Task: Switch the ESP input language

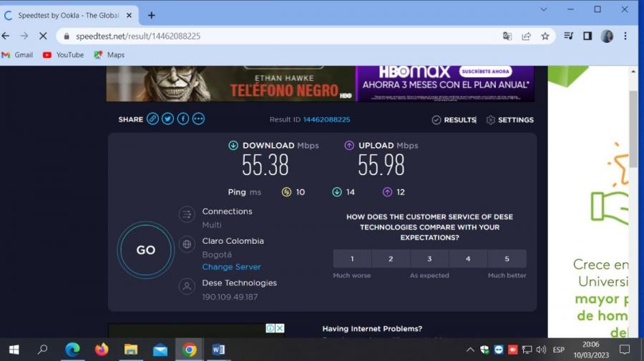Action: coord(559,350)
